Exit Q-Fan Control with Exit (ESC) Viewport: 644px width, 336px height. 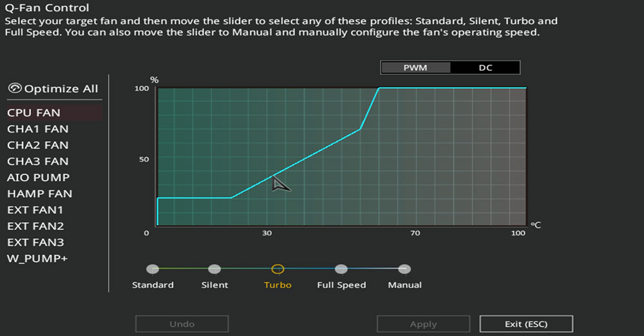pyautogui.click(x=526, y=324)
